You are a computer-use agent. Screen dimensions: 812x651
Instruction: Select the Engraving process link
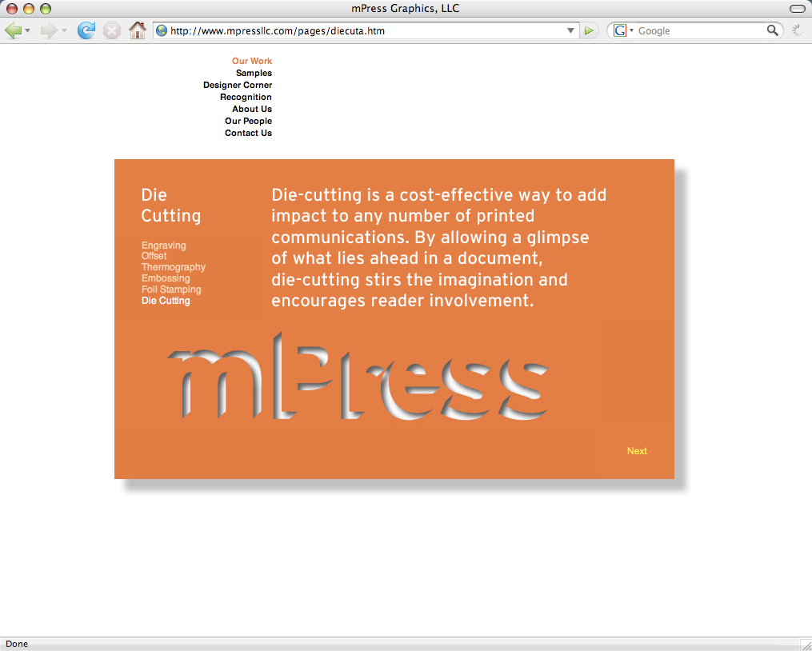[164, 246]
